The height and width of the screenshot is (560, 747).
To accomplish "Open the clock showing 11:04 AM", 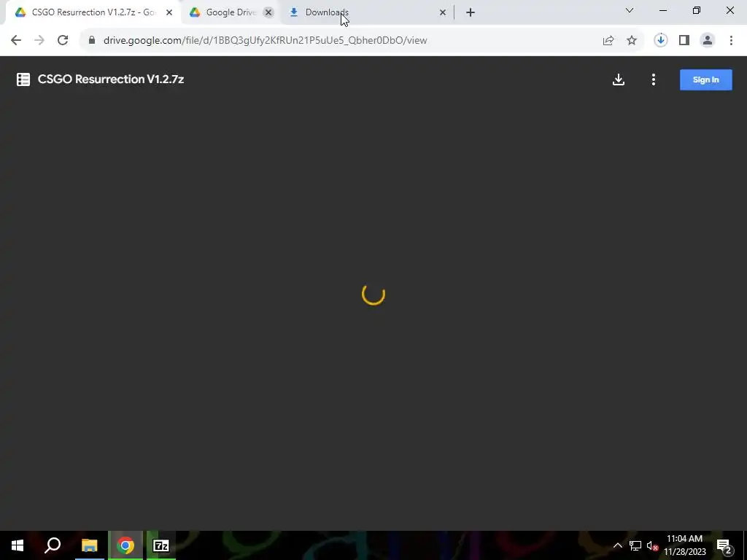I will (x=684, y=545).
